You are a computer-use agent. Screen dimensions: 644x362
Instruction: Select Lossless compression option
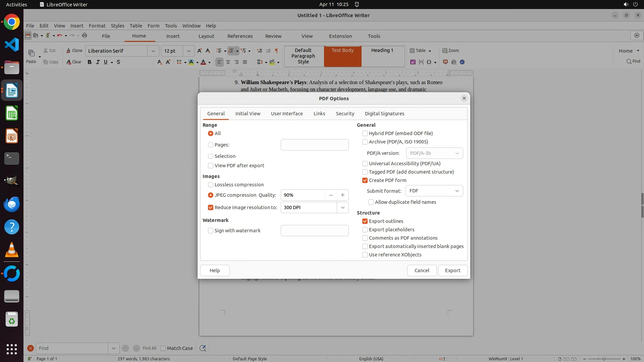[x=211, y=185]
